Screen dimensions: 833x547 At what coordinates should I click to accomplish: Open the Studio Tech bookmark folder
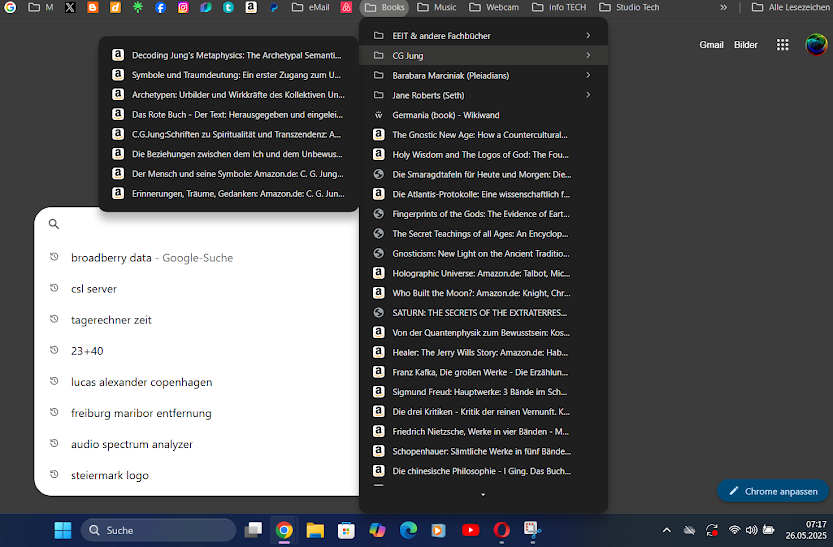(629, 7)
